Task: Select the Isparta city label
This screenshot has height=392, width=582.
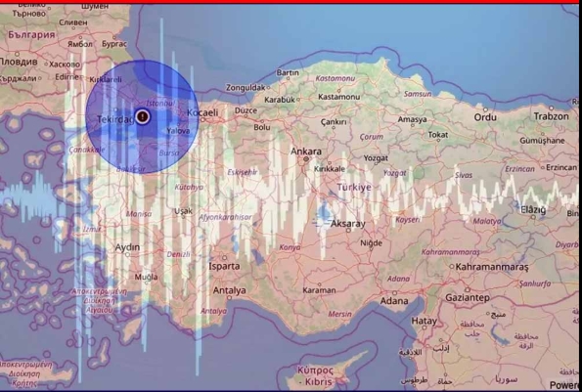Action: coord(224,266)
